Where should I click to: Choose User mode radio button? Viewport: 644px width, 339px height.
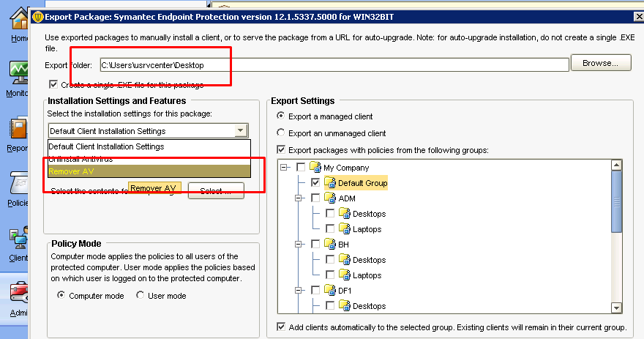tap(141, 296)
